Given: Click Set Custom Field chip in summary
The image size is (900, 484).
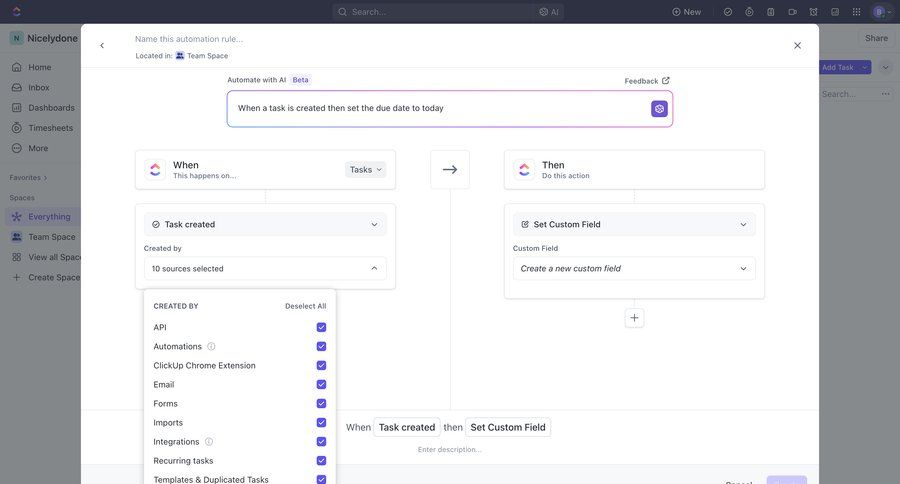Looking at the screenshot, I should [508, 427].
